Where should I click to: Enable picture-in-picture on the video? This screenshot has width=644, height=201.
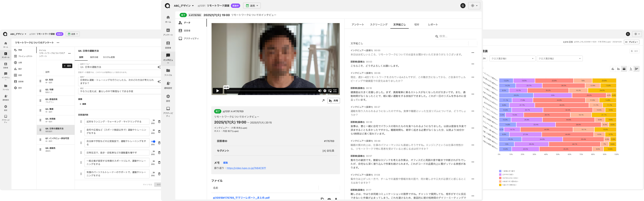pos(330,91)
